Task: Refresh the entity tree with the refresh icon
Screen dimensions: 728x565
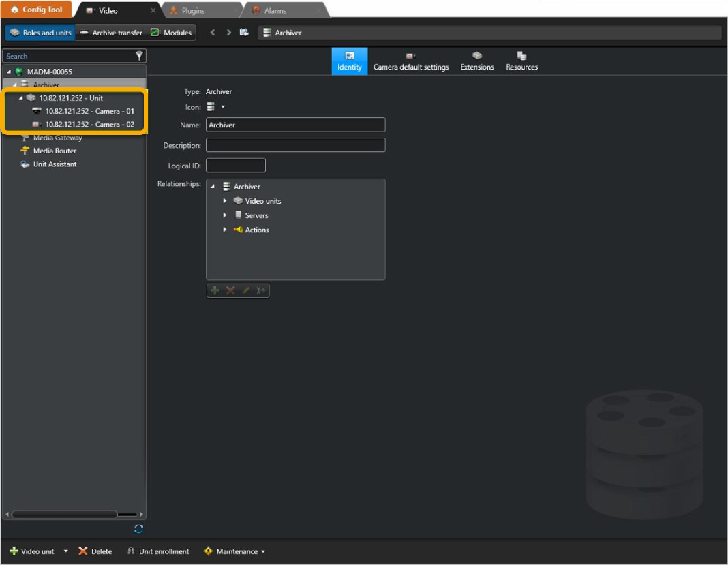Action: click(138, 529)
